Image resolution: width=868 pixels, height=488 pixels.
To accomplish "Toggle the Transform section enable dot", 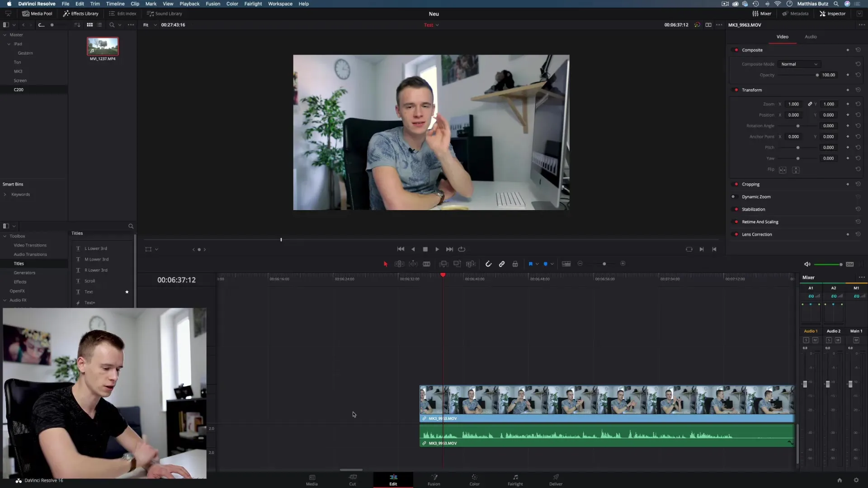I will (x=736, y=90).
